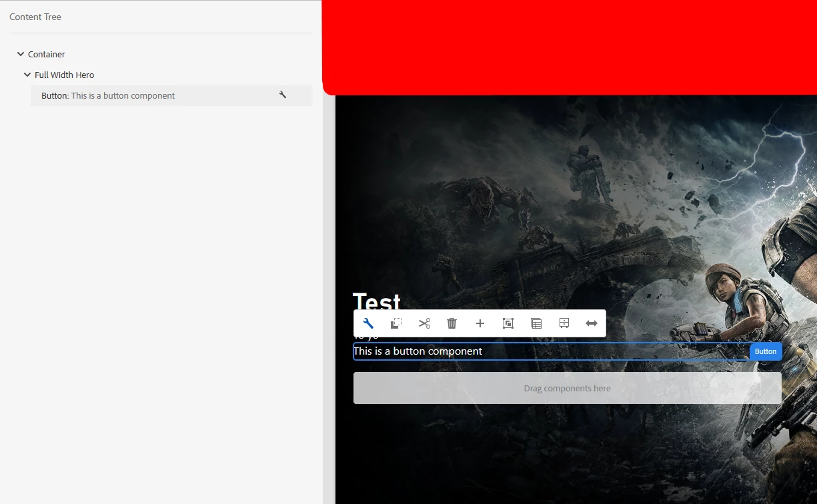Cut the component with scissors icon
The image size is (817, 504).
pos(424,323)
